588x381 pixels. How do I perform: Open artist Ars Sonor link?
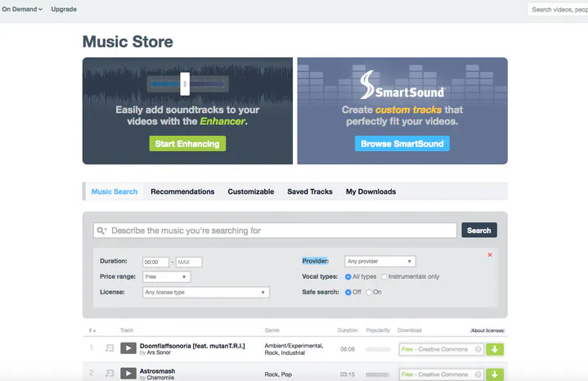[159, 352]
